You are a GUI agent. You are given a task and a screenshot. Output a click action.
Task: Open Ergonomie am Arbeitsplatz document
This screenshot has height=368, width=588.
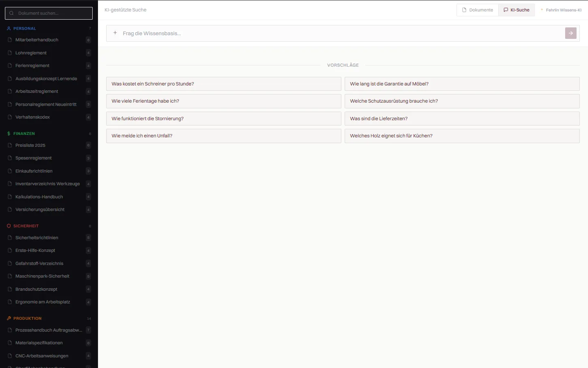(49, 302)
